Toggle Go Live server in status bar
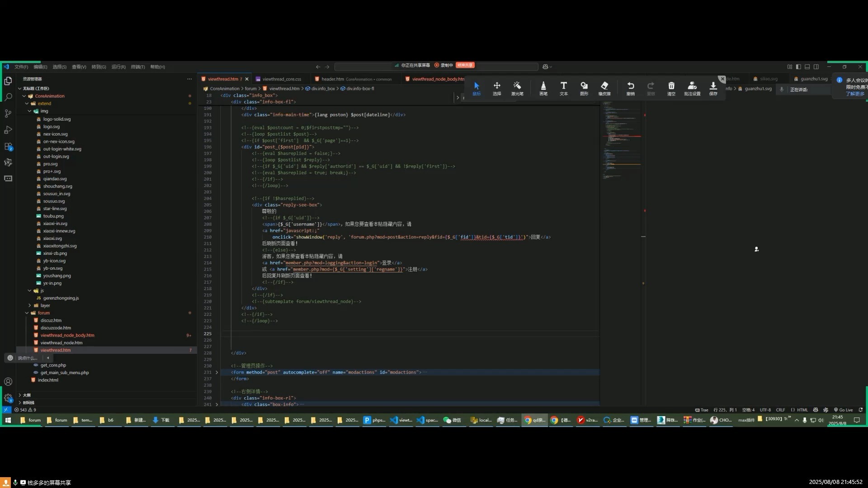This screenshot has height=488, width=868. click(x=843, y=410)
